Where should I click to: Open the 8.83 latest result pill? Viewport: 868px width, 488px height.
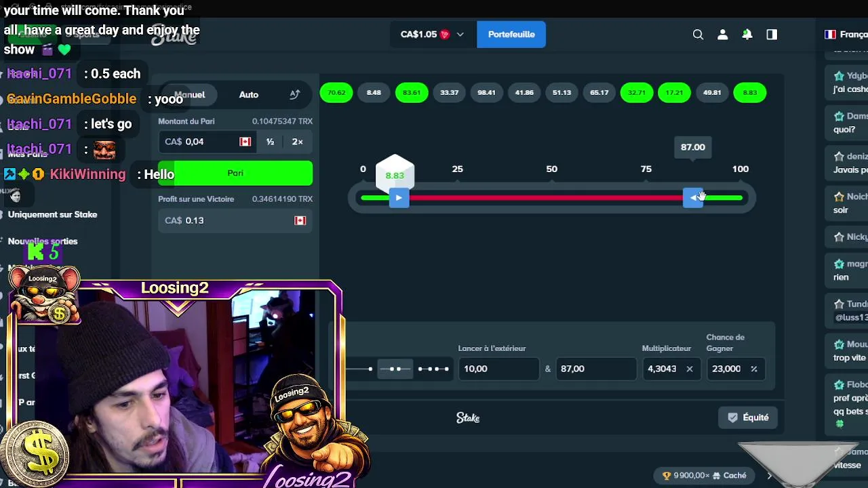(x=750, y=93)
